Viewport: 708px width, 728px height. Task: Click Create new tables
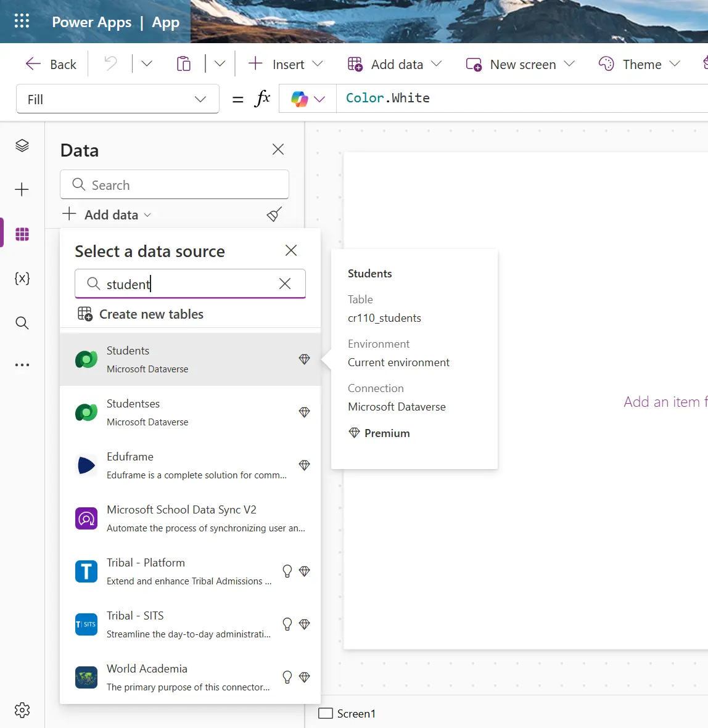(150, 314)
